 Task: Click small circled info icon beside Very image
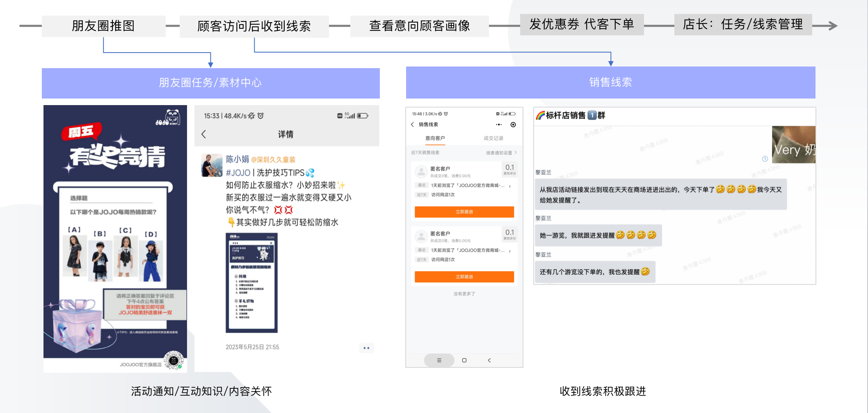point(765,159)
